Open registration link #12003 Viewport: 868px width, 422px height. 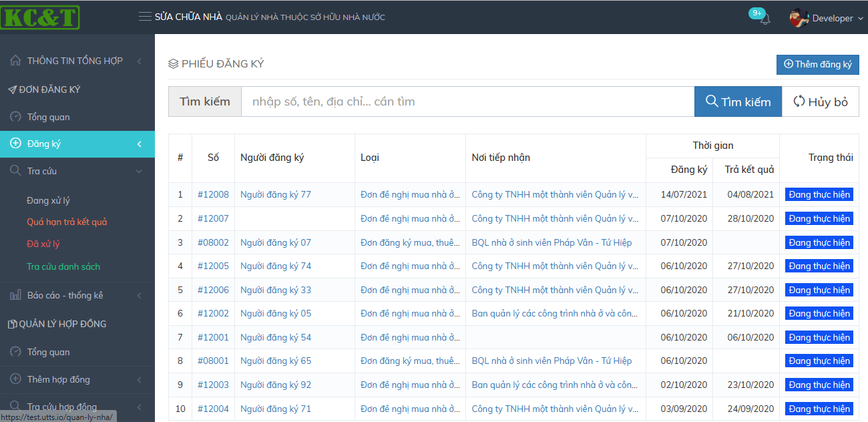[213, 385]
